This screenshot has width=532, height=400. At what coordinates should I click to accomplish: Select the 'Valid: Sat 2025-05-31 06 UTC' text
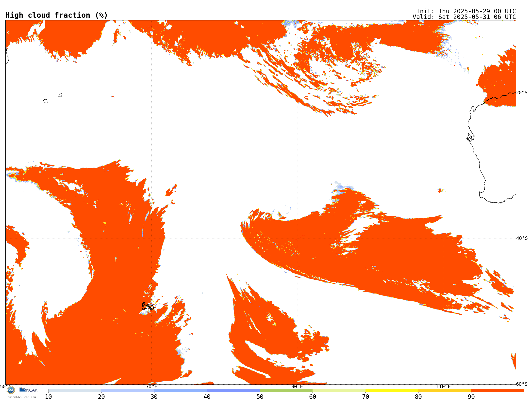(464, 17)
